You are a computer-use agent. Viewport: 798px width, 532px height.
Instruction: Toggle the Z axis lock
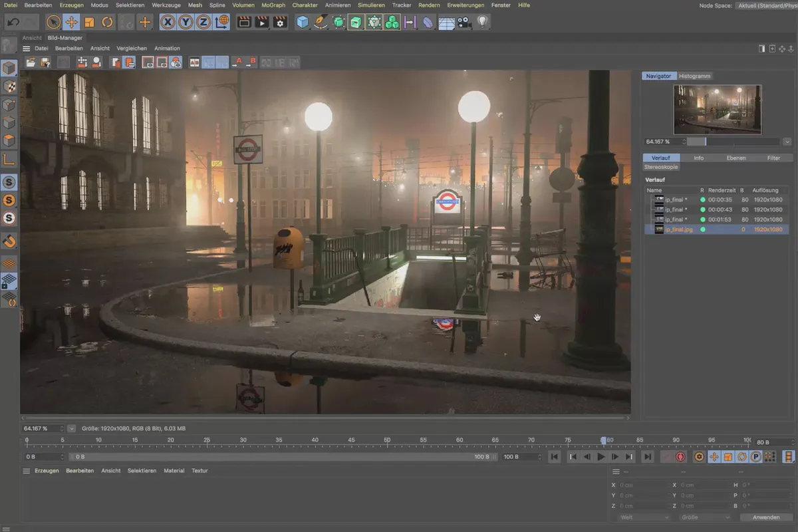click(x=203, y=22)
